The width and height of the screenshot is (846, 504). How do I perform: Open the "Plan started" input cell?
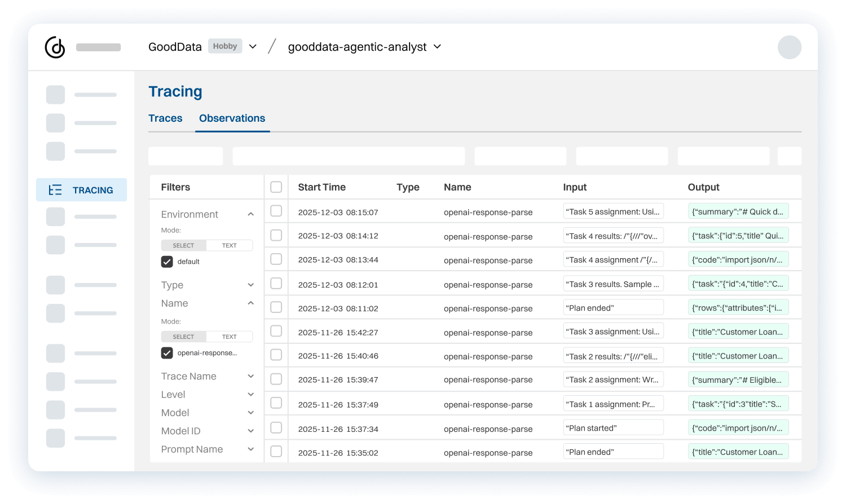tap(613, 428)
